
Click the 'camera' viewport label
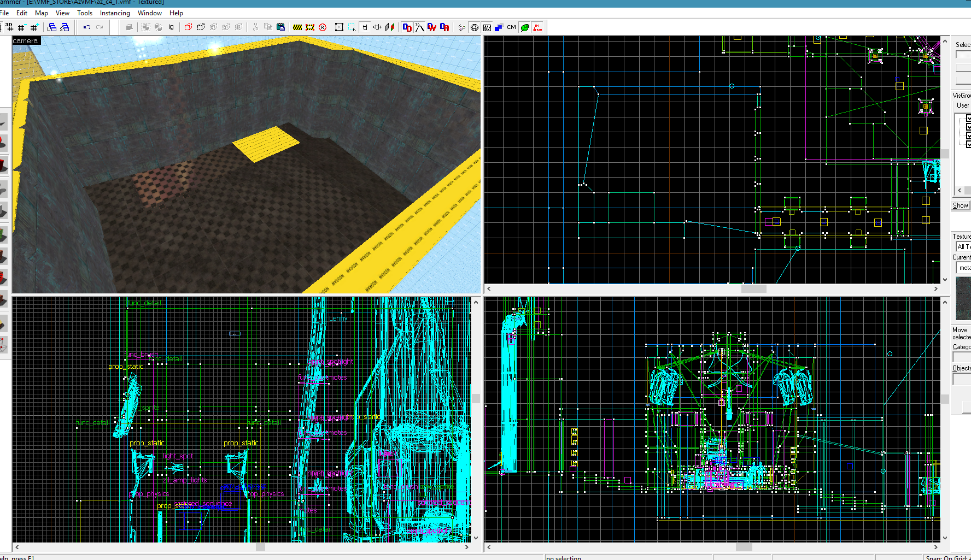tap(26, 41)
